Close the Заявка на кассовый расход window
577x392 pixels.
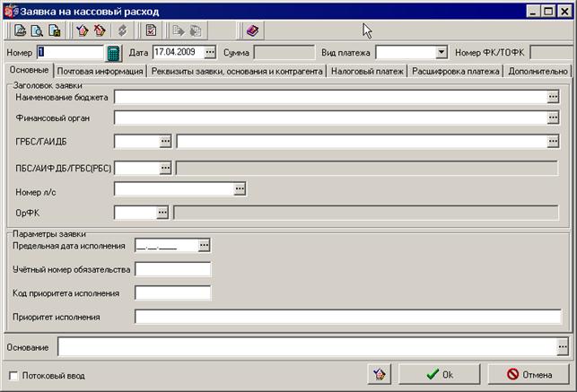point(564,12)
